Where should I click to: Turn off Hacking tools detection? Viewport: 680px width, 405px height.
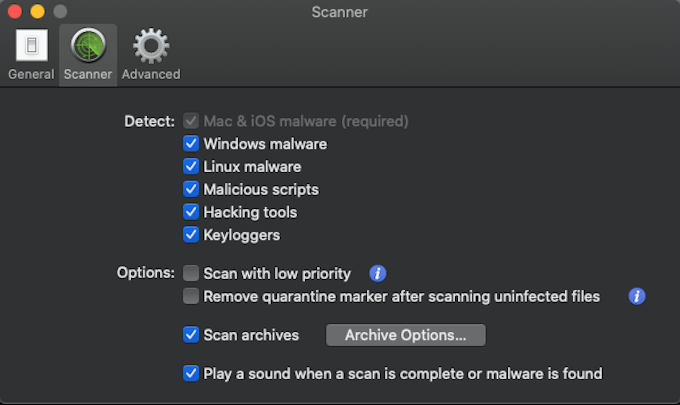pyautogui.click(x=191, y=212)
